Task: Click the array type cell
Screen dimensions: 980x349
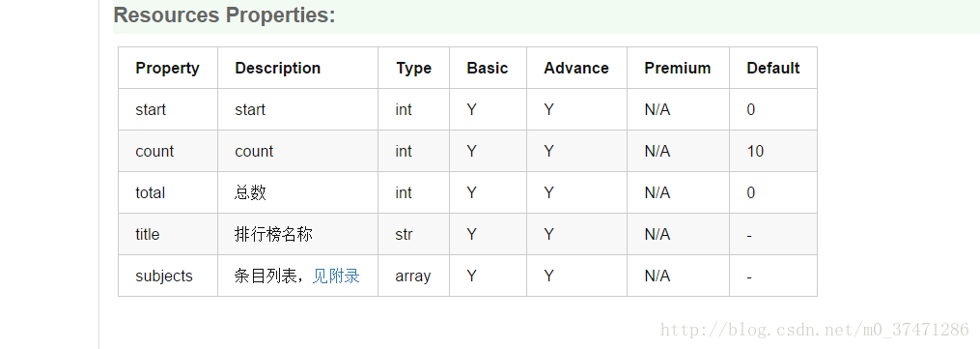Action: [414, 276]
